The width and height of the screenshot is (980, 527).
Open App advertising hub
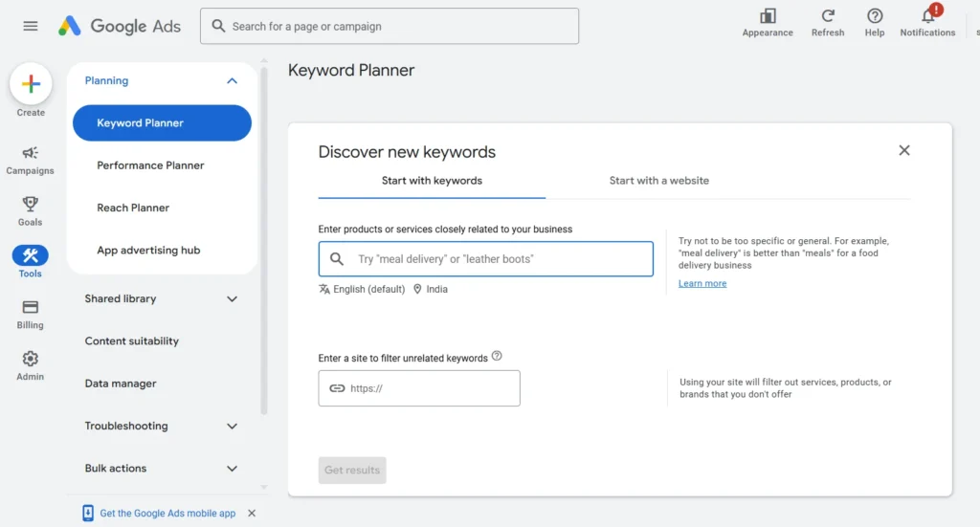pos(148,251)
